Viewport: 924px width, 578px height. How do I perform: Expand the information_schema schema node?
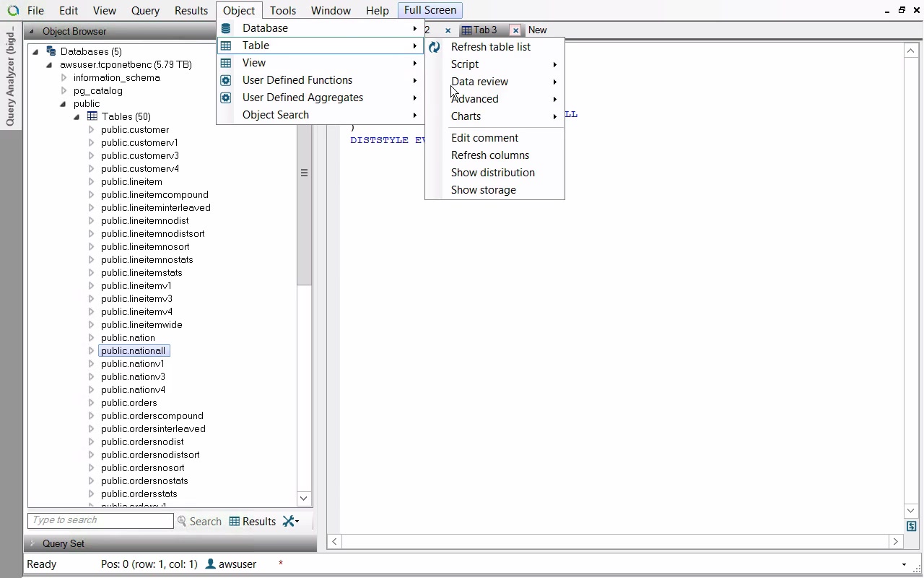pyautogui.click(x=64, y=78)
